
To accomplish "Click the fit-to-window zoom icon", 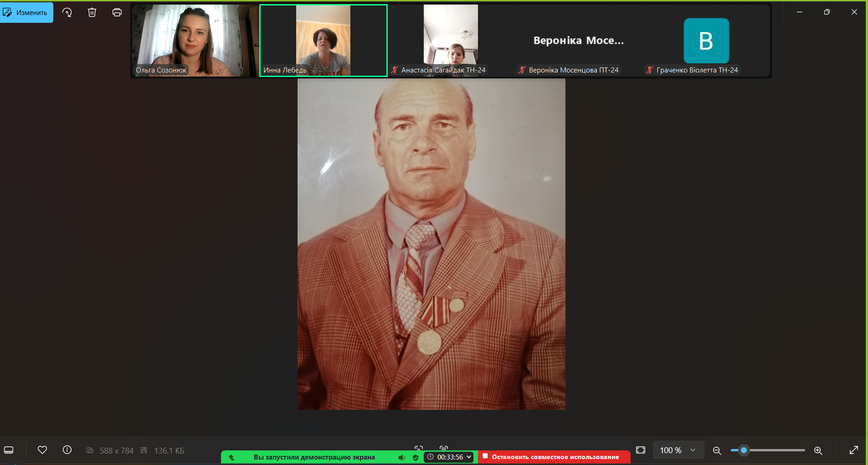I will tap(641, 450).
